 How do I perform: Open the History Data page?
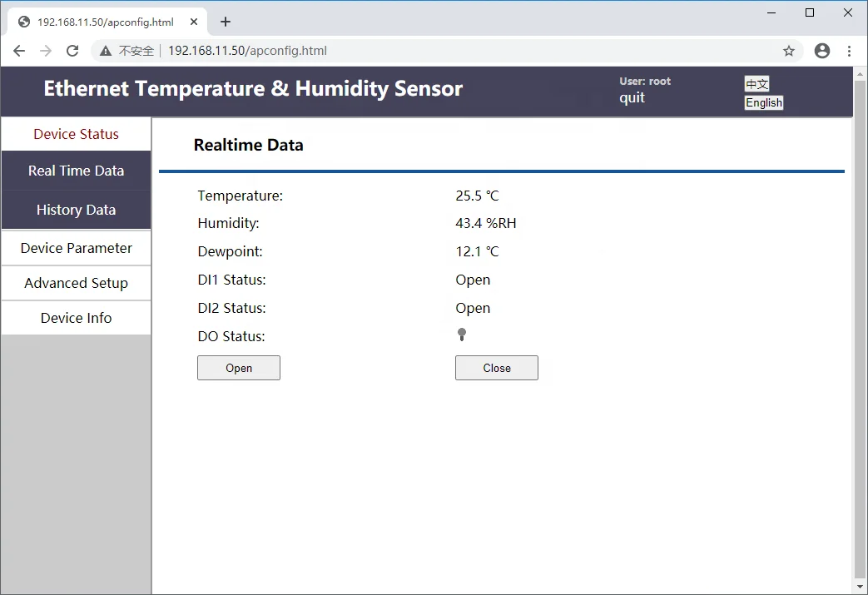click(76, 210)
